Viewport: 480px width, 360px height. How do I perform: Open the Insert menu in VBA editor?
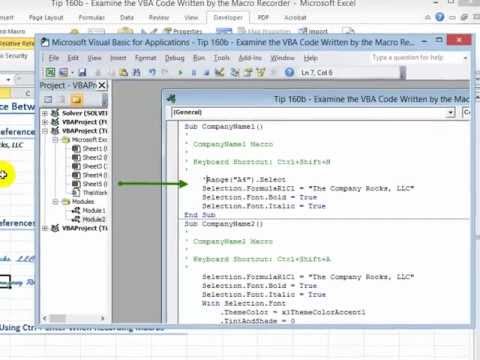coord(118,58)
